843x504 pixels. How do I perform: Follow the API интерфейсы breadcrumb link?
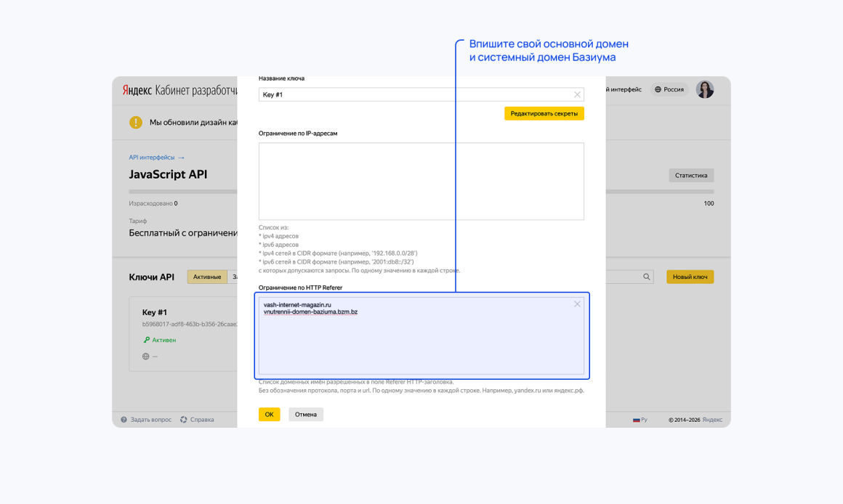152,158
